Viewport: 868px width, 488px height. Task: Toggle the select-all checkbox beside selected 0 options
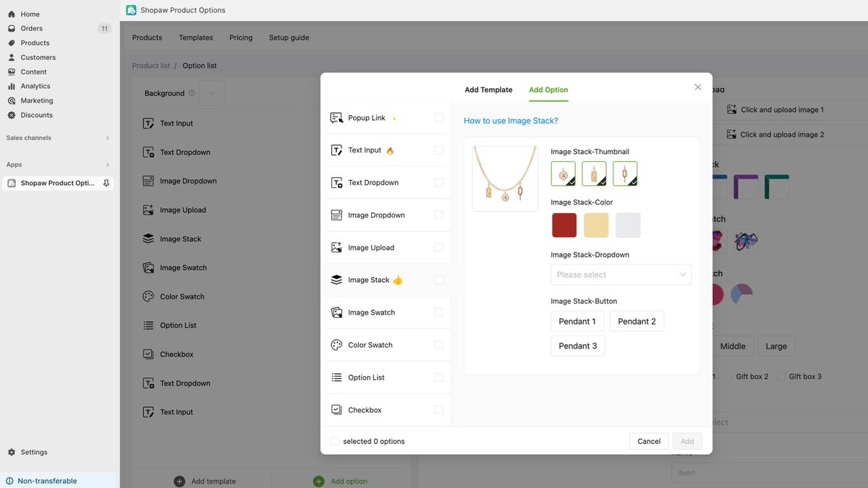tap(335, 441)
